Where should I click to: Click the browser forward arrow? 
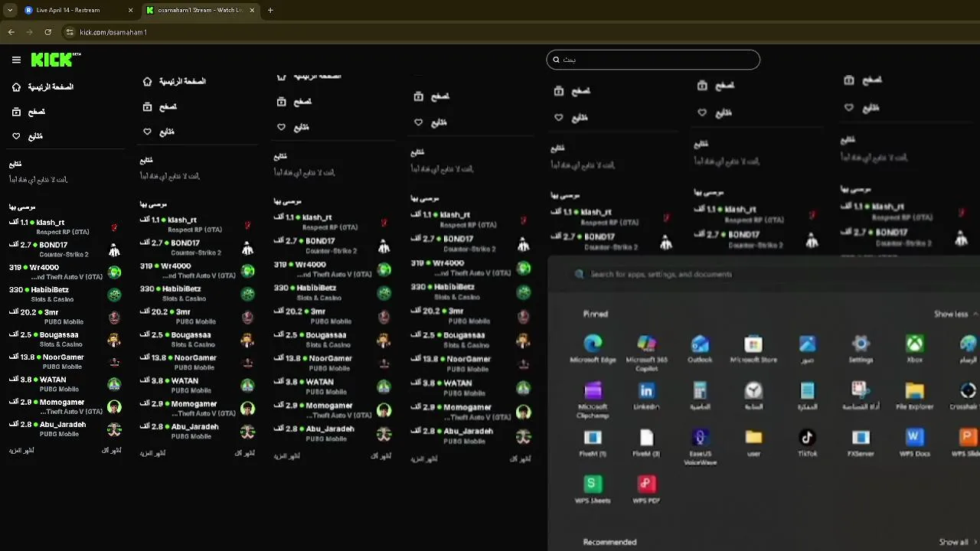click(x=29, y=32)
